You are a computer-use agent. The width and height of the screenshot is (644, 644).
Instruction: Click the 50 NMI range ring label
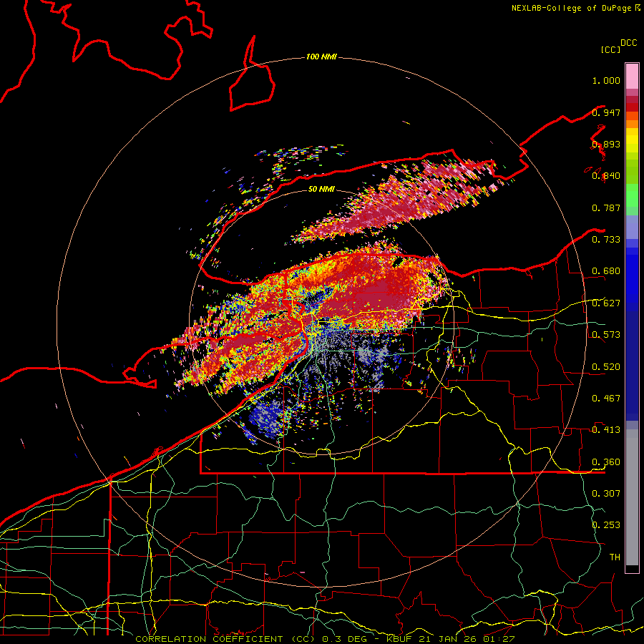(x=321, y=189)
